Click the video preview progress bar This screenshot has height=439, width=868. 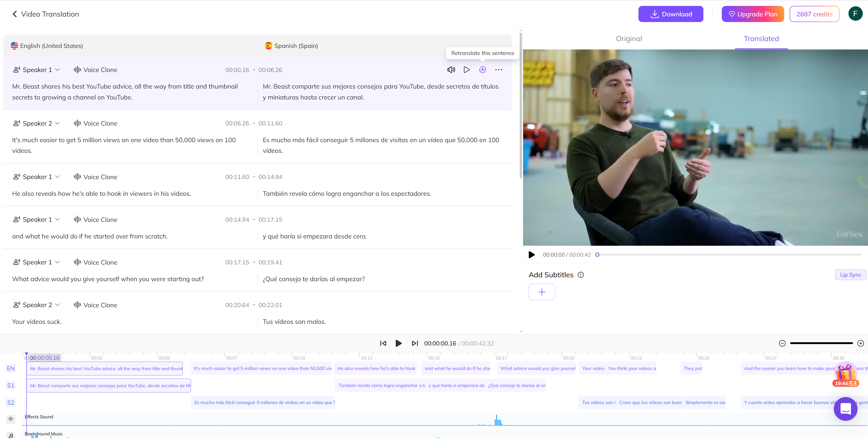coord(729,255)
